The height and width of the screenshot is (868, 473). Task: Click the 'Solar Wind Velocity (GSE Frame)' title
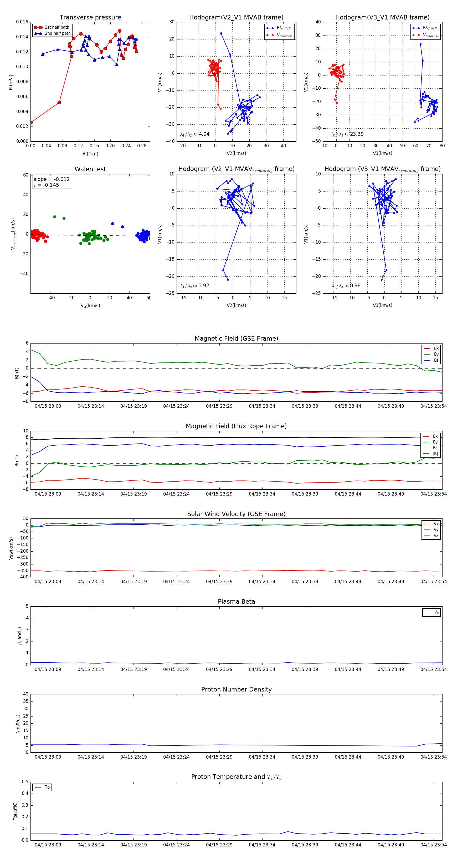coord(236,514)
